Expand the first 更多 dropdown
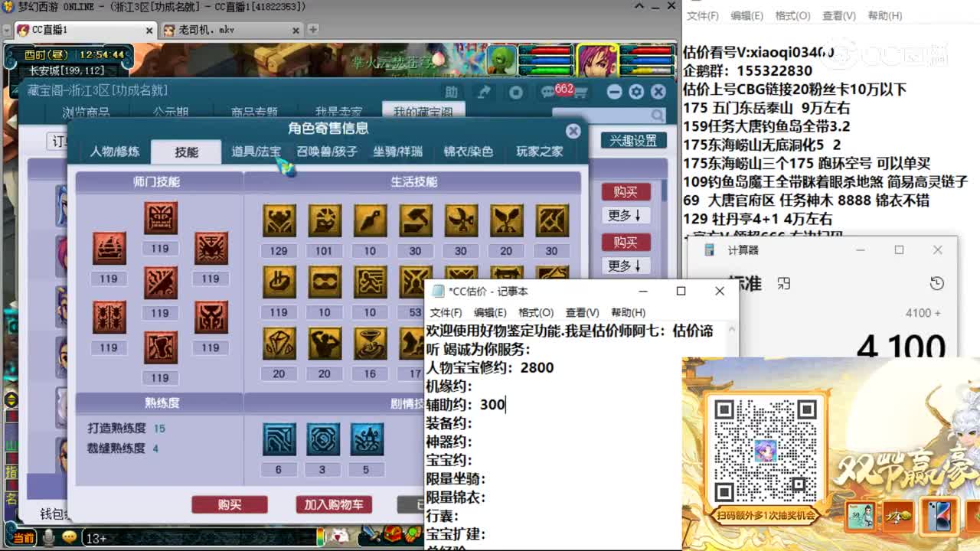This screenshot has height=551, width=980. (x=625, y=215)
